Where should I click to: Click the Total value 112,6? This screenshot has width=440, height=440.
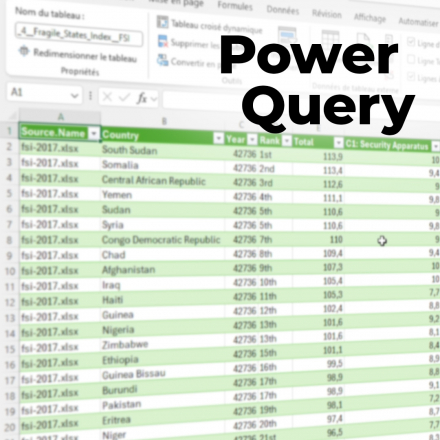click(332, 184)
